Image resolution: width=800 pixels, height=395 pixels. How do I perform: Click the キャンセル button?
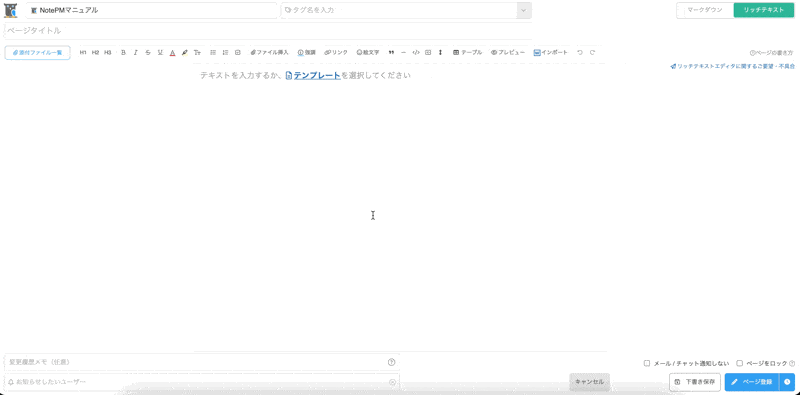[589, 382]
